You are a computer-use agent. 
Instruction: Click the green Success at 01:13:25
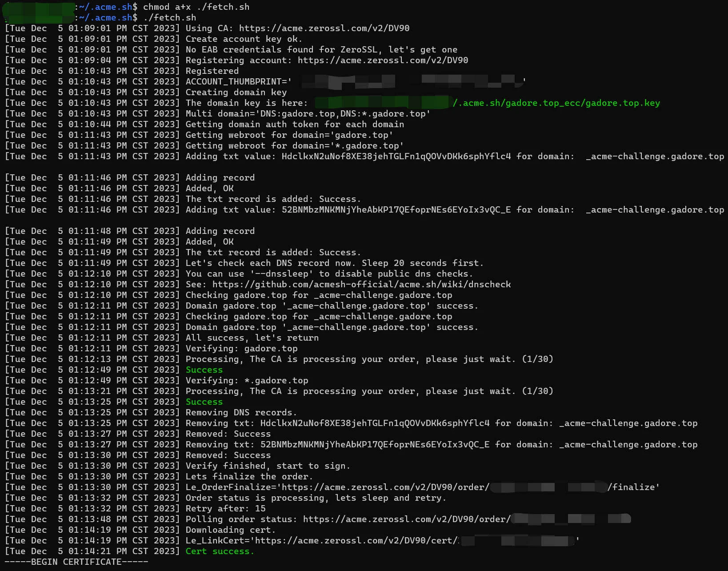pos(204,402)
